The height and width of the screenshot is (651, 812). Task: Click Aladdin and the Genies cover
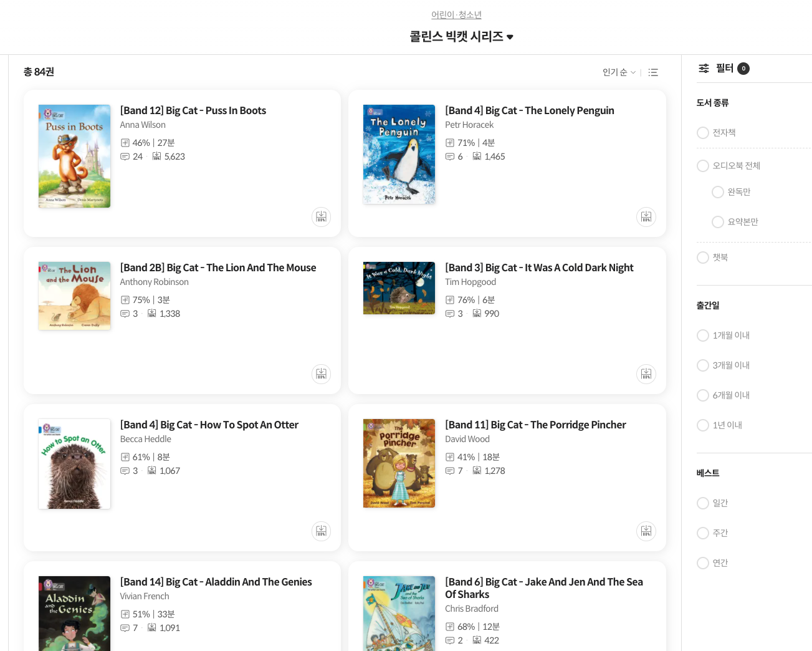[74, 614]
